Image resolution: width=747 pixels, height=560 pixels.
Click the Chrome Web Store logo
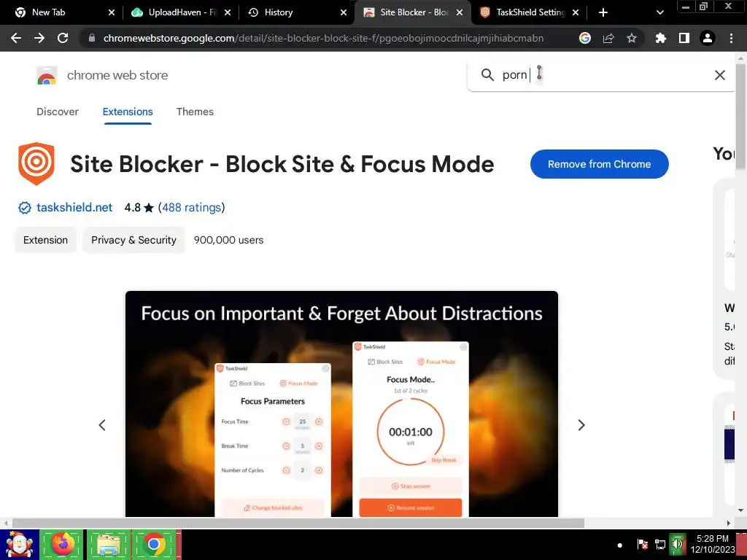pos(47,75)
